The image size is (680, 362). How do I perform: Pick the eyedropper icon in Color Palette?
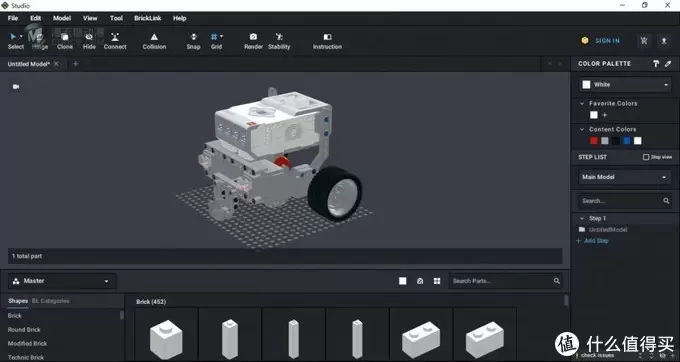(x=668, y=64)
